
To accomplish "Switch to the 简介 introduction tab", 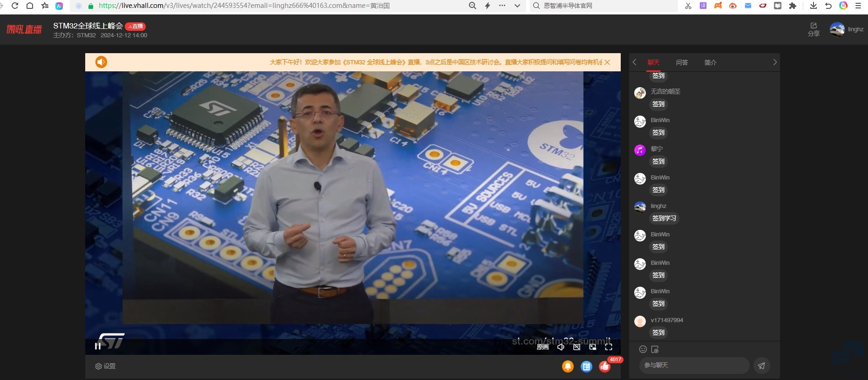I will click(710, 62).
